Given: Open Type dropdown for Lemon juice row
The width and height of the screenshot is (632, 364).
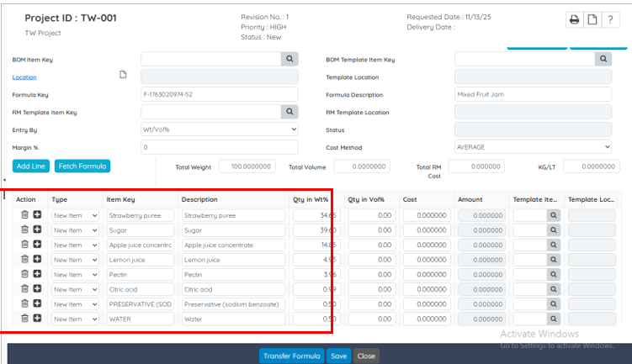Looking at the screenshot, I should 76,260.
